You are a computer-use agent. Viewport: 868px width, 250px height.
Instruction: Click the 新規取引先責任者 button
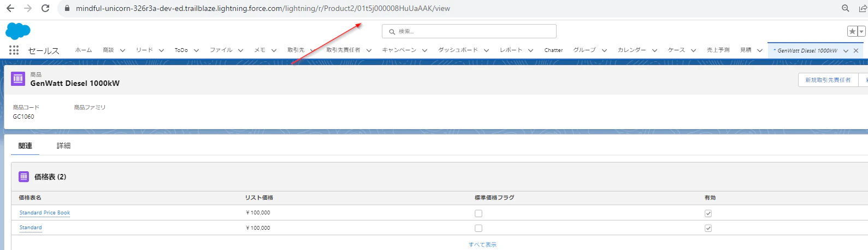(828, 80)
